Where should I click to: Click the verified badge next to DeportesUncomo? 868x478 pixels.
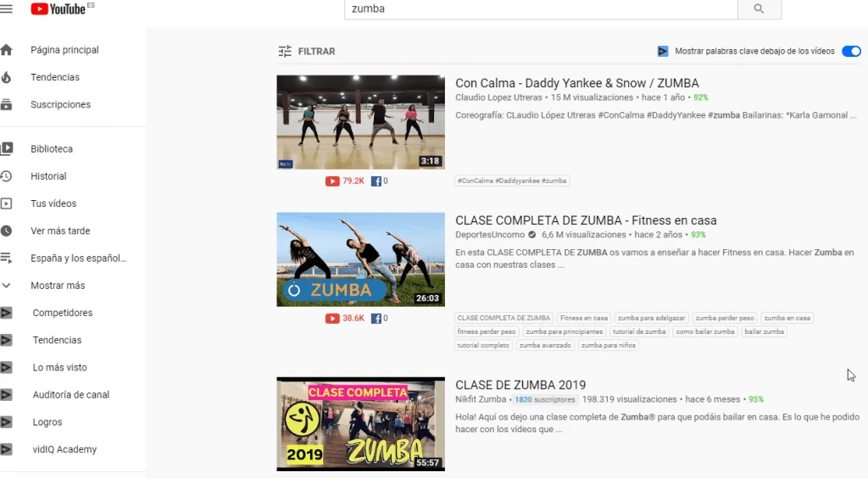coord(532,235)
